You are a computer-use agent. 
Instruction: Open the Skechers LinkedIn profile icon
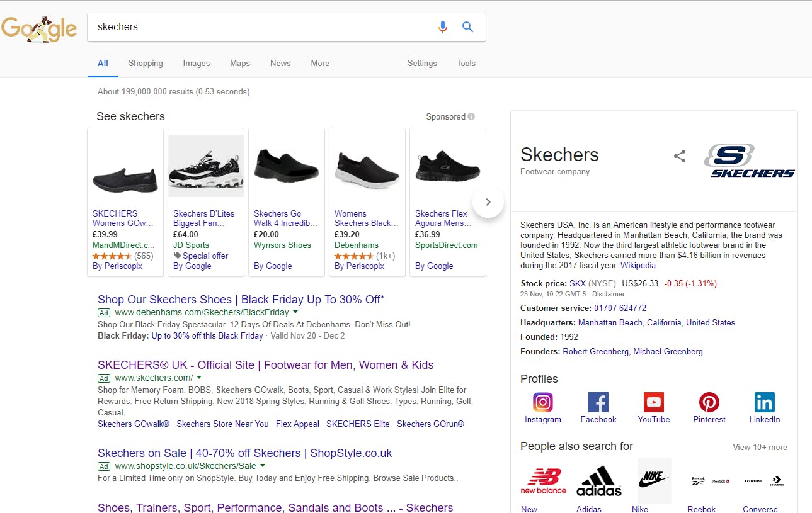[764, 402]
